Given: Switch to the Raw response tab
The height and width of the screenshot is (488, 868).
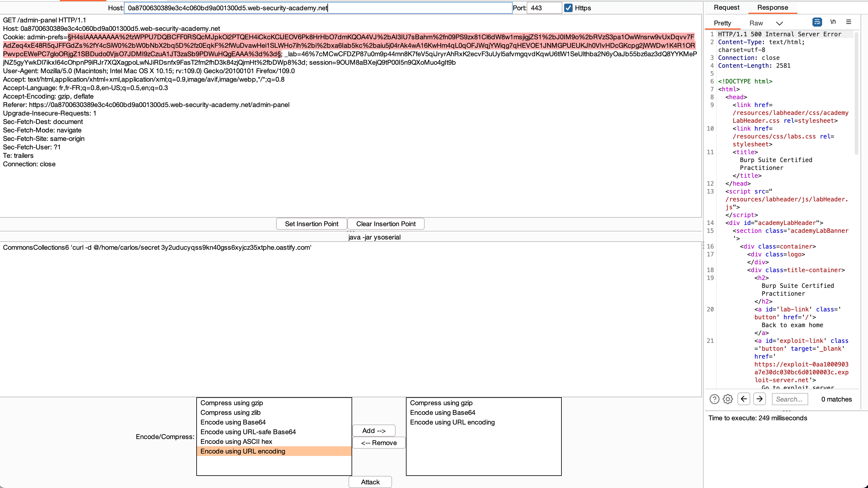Looking at the screenshot, I should tap(756, 23).
